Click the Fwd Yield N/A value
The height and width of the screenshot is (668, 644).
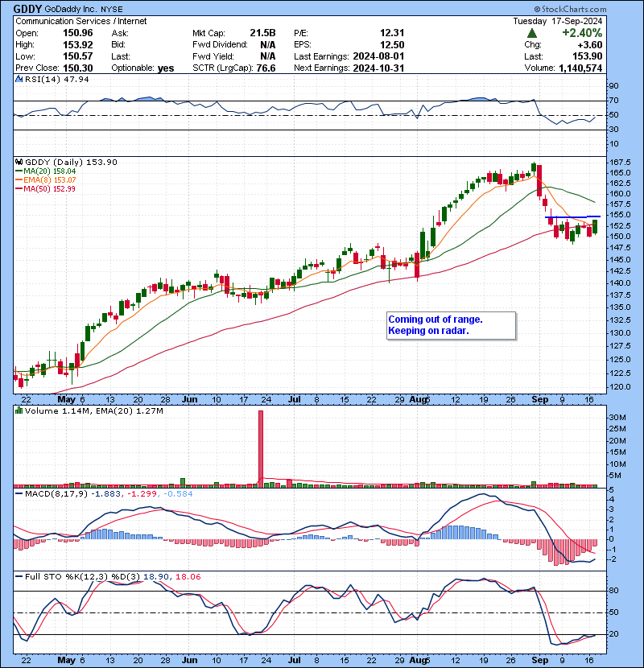(x=267, y=56)
